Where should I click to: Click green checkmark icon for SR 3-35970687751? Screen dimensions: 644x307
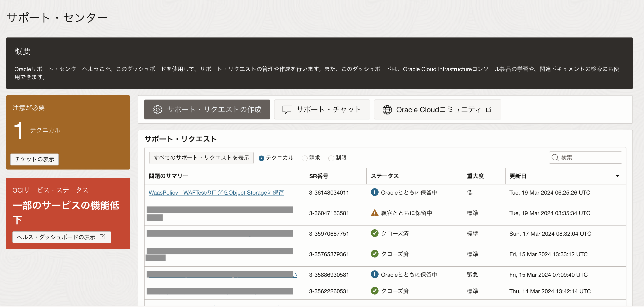click(374, 233)
